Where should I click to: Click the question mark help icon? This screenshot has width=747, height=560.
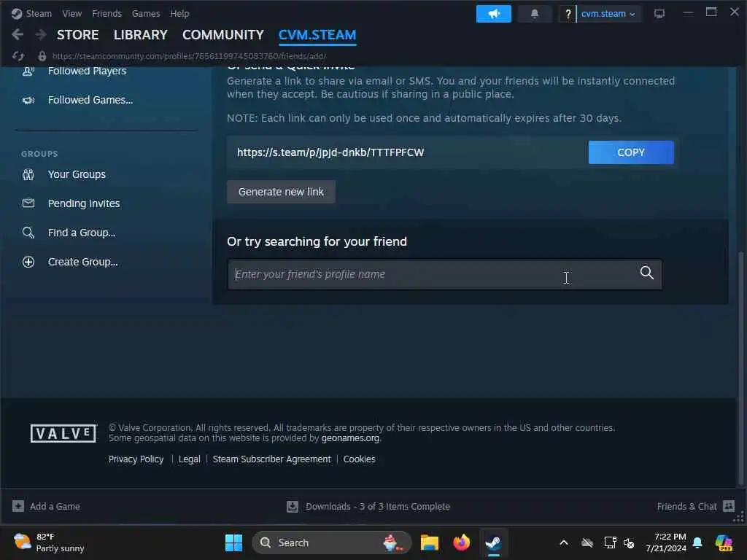click(568, 14)
